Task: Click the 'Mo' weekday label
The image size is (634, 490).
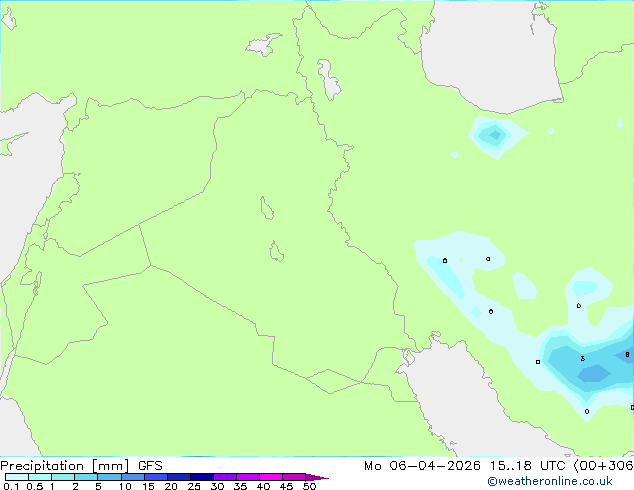Action: (372, 466)
